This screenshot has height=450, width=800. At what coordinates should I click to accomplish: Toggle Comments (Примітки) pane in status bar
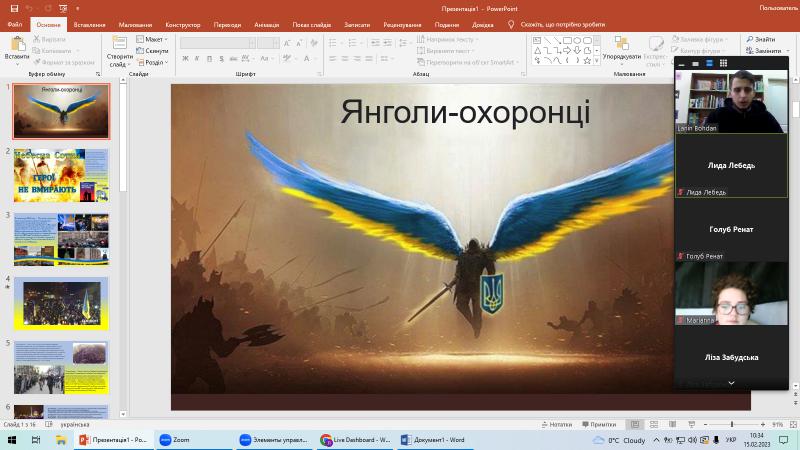(x=599, y=424)
